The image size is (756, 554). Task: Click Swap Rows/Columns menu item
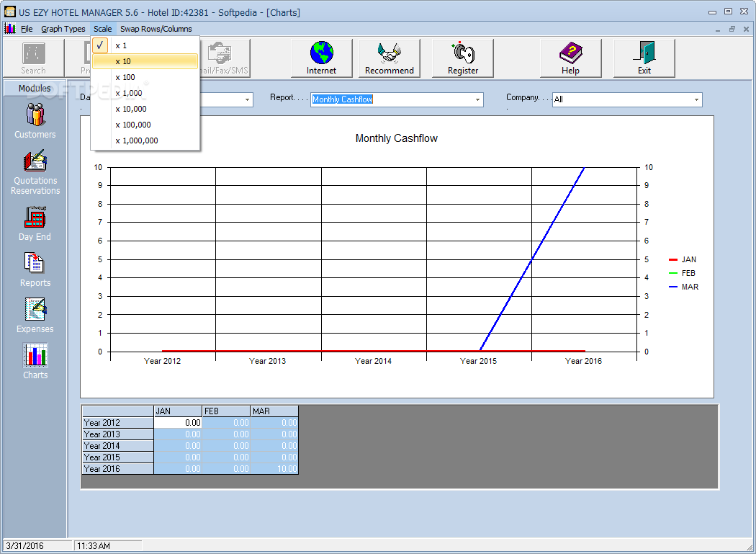[156, 29]
